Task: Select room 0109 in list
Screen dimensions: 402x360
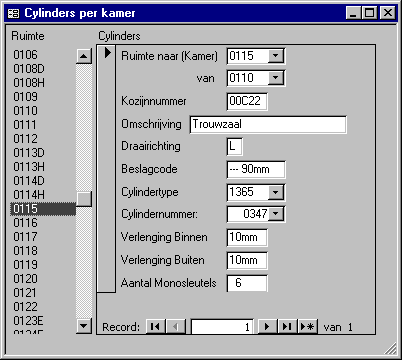Action: click(43, 97)
